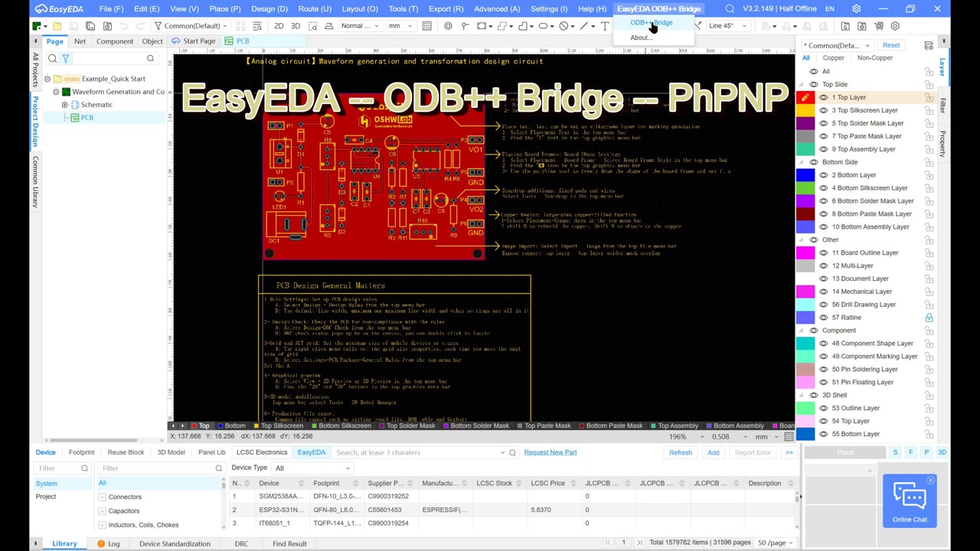The height and width of the screenshot is (551, 980).
Task: Click search icon in project panel
Action: click(x=52, y=58)
